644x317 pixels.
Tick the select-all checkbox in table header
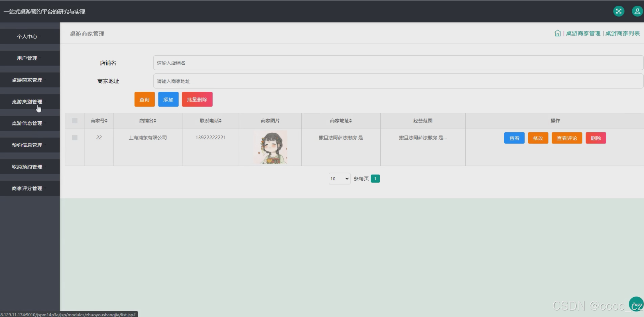(x=75, y=121)
